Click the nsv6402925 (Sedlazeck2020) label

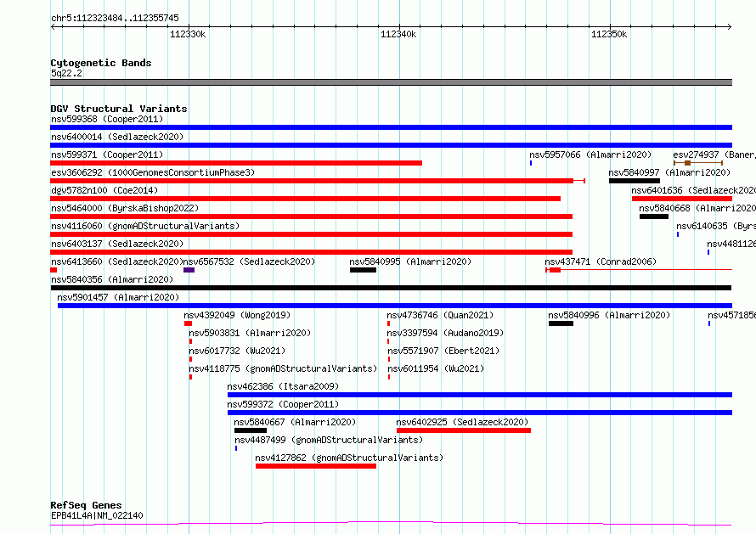(x=462, y=422)
